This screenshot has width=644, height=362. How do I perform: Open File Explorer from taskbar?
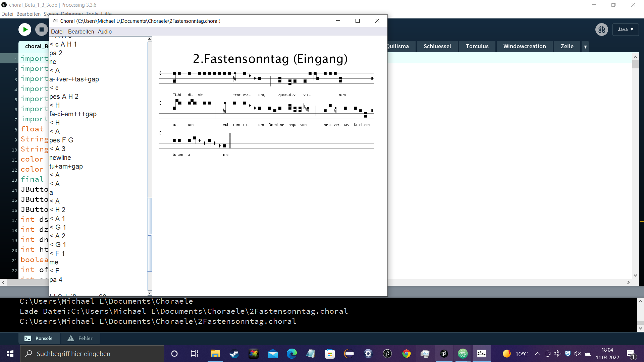coord(215,354)
